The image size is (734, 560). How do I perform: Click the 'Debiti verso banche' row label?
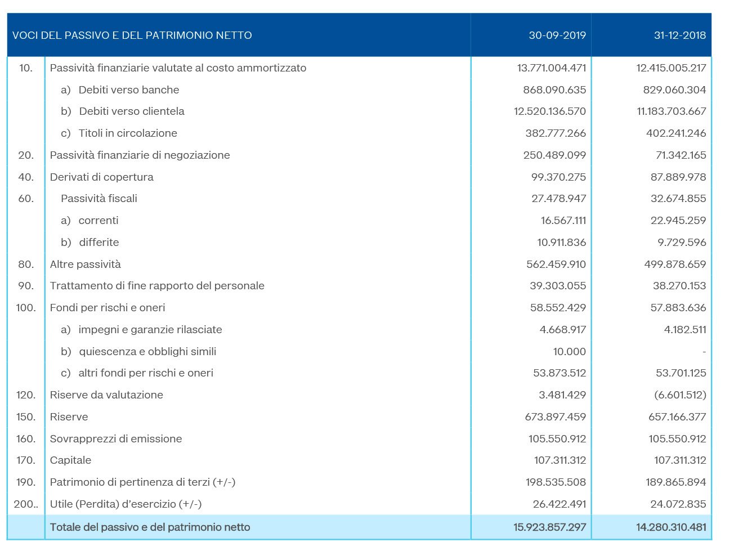(128, 89)
